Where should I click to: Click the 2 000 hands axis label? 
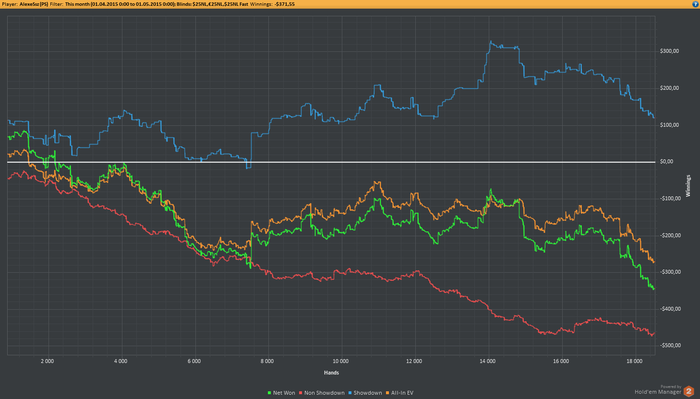click(47, 361)
